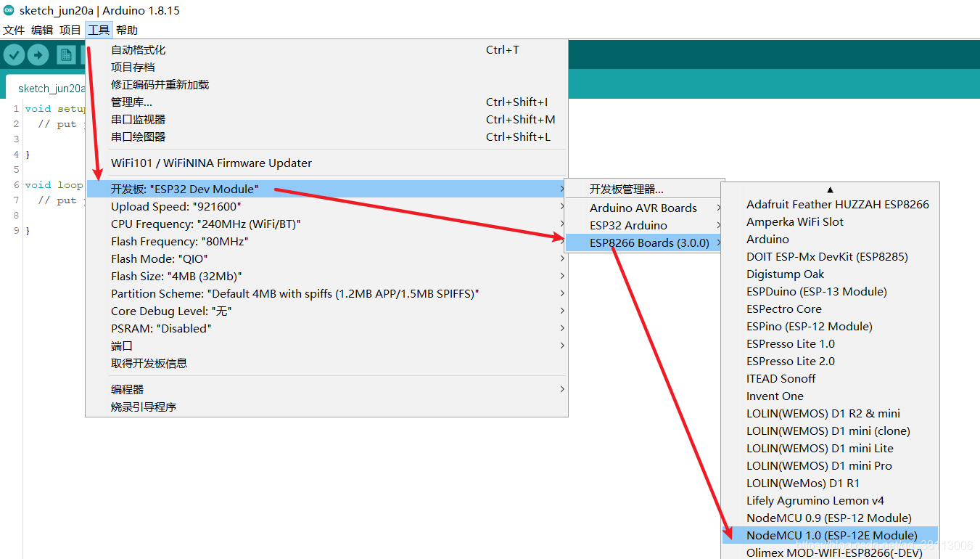The width and height of the screenshot is (980, 559).
Task: Expand PSRAM: "Disabled" submenu
Action: [326, 329]
